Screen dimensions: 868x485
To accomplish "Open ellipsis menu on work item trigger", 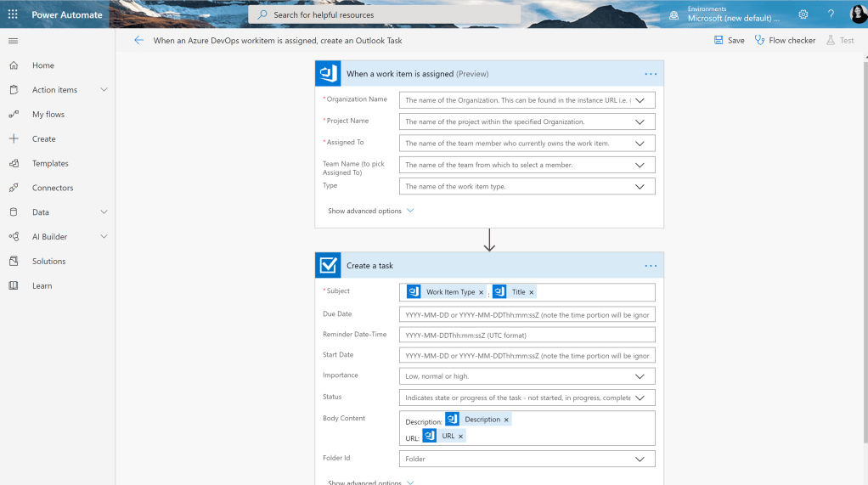I will [650, 74].
